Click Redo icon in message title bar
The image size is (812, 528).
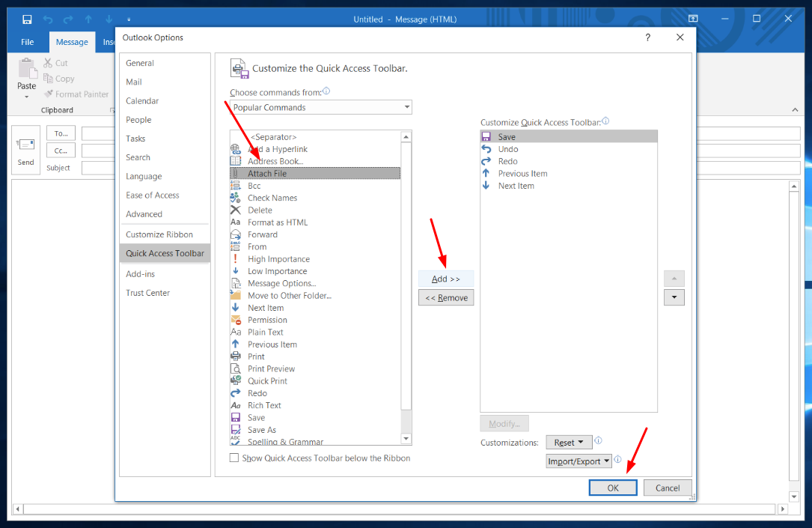tap(68, 19)
